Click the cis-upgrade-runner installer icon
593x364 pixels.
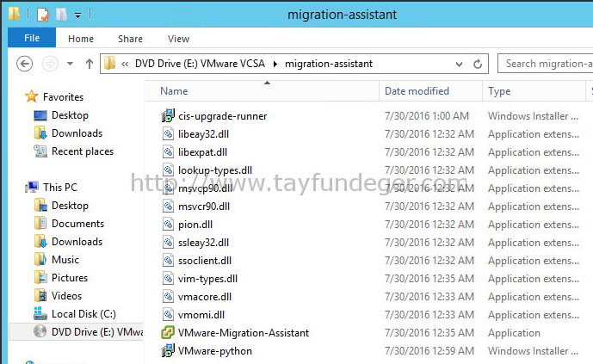point(168,115)
